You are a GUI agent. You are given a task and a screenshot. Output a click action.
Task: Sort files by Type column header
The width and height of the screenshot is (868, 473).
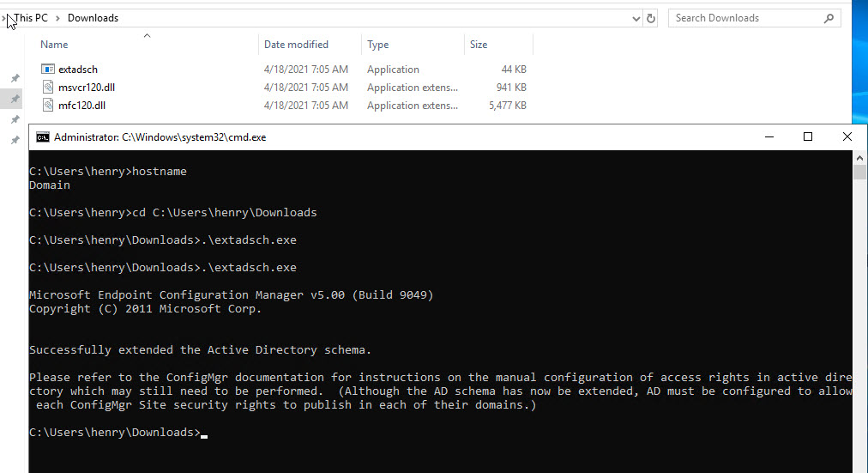pyautogui.click(x=377, y=45)
